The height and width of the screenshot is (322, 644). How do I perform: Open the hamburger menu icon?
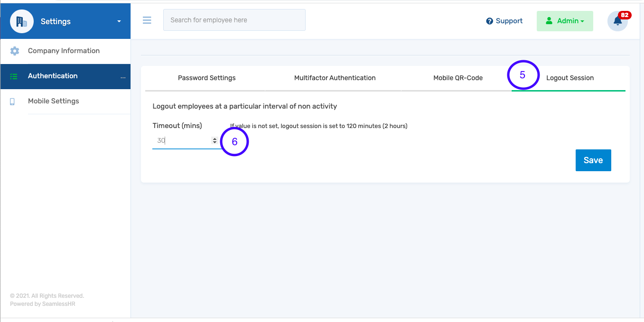click(x=147, y=20)
